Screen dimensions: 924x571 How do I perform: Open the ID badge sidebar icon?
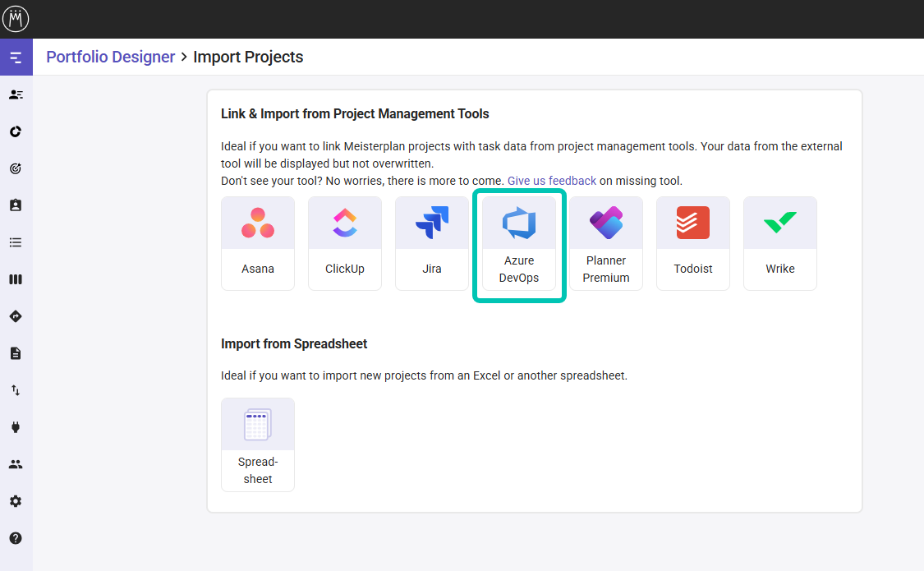click(16, 205)
